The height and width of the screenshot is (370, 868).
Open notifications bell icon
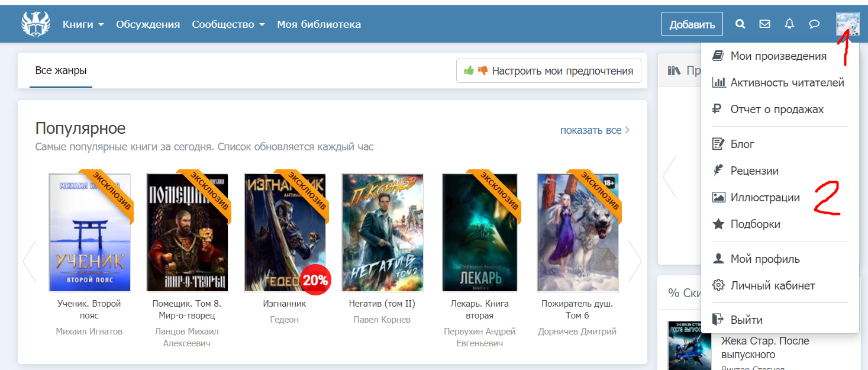[789, 24]
